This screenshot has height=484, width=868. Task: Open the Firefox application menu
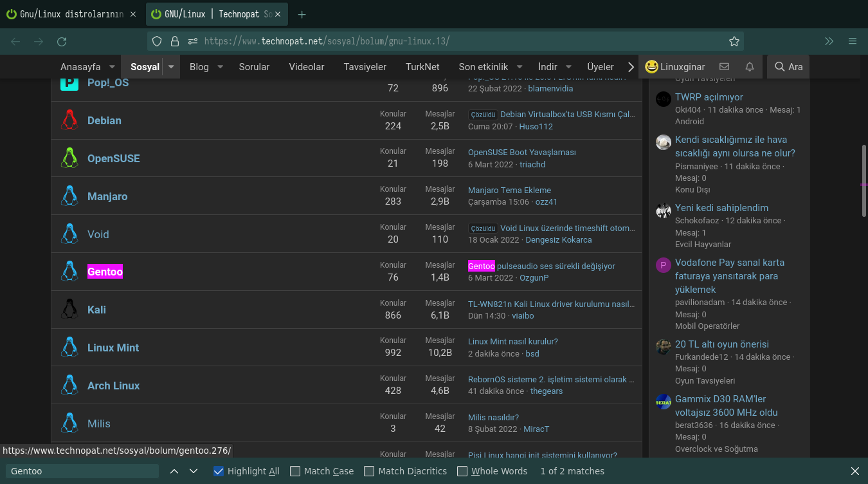tap(853, 41)
